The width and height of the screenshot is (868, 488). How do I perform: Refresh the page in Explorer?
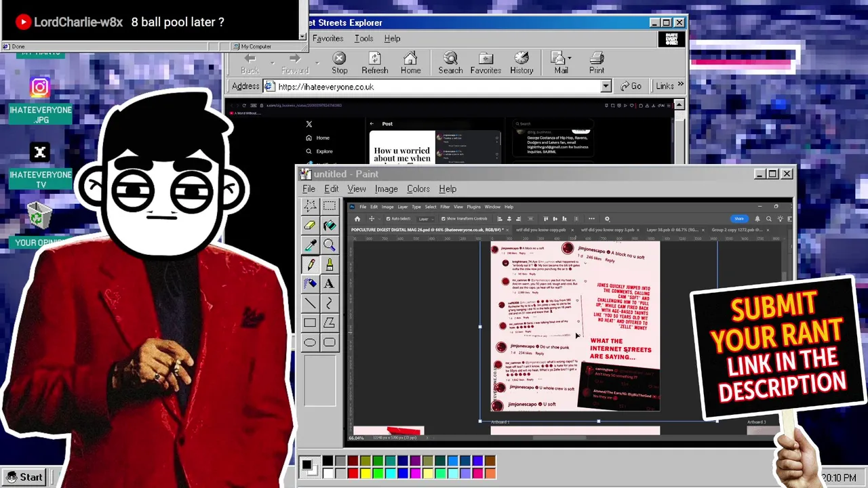(374, 64)
